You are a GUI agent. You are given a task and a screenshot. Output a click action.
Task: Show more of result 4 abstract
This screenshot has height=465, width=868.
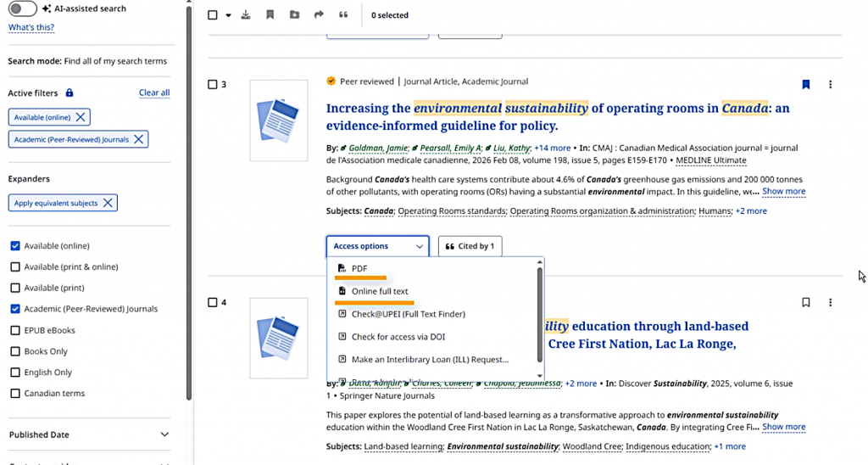784,428
